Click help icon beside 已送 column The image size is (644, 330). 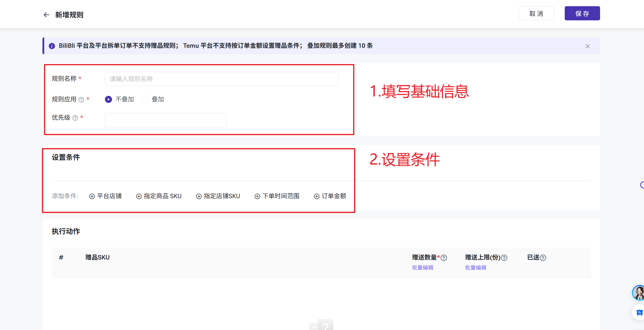pos(543,258)
